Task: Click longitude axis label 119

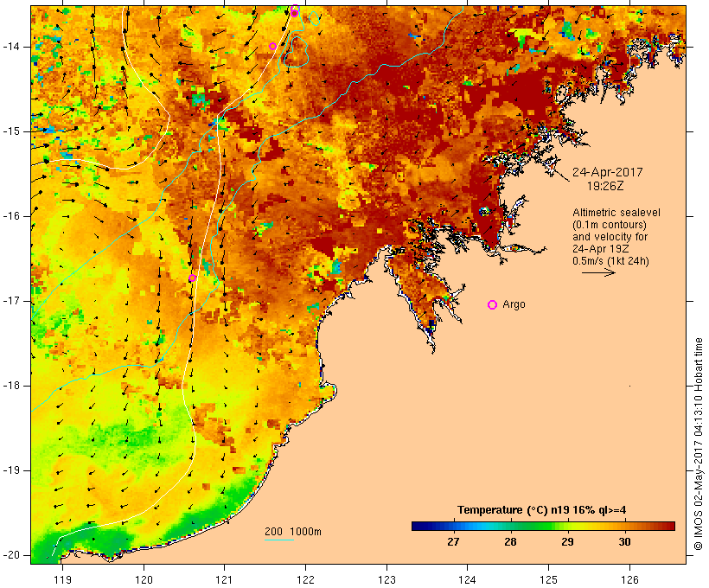Action: pyautogui.click(x=62, y=579)
